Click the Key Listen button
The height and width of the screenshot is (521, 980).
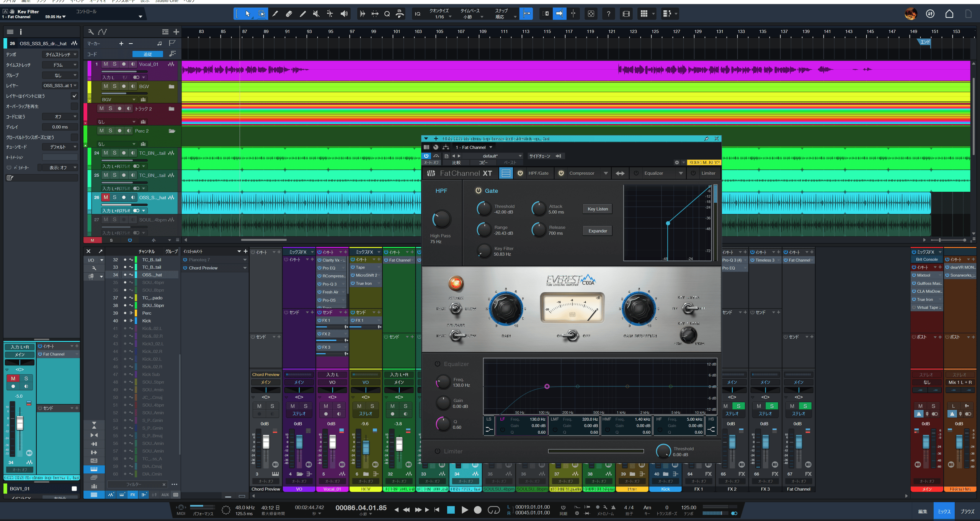click(598, 209)
